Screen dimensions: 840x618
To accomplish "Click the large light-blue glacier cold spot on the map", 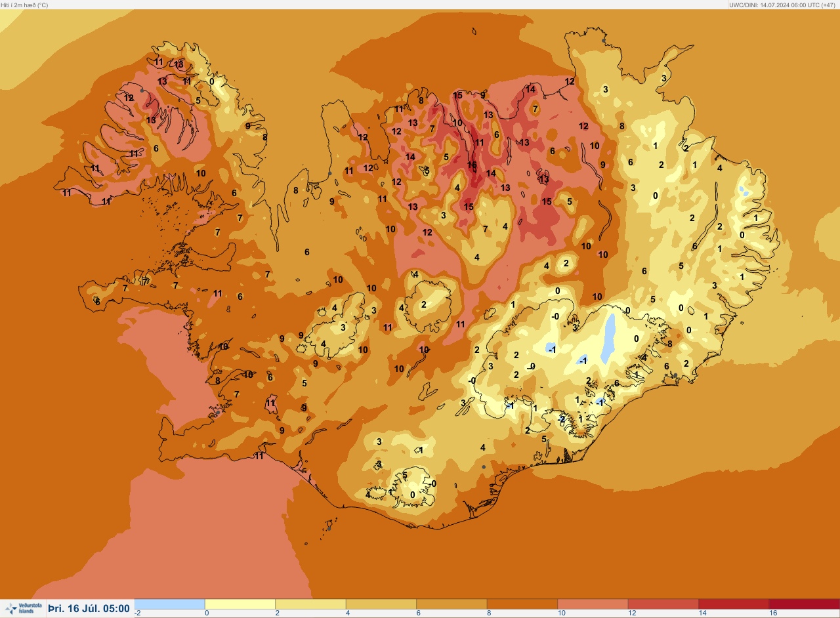I will (x=609, y=338).
